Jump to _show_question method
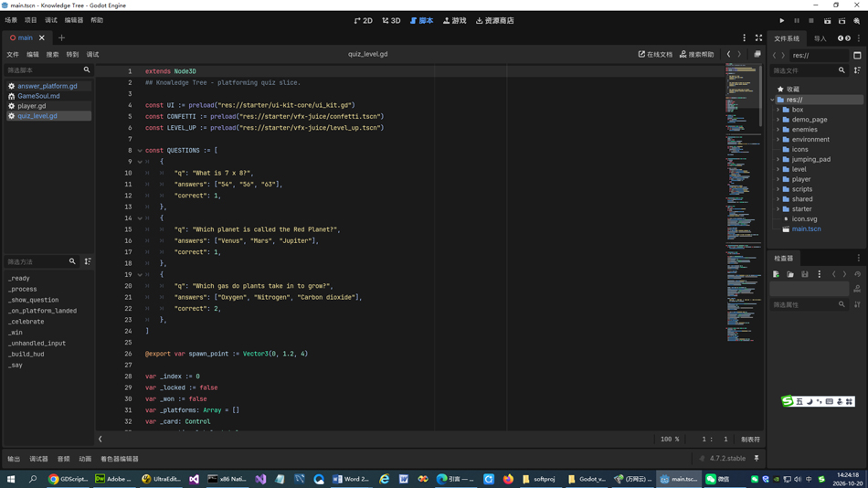The height and width of the screenshot is (488, 868). tap(33, 300)
